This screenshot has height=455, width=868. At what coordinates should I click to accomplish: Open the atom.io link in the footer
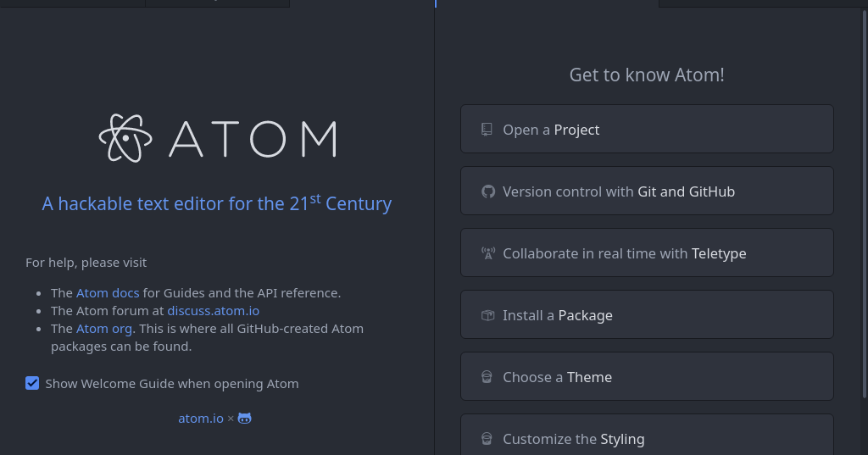(x=200, y=419)
